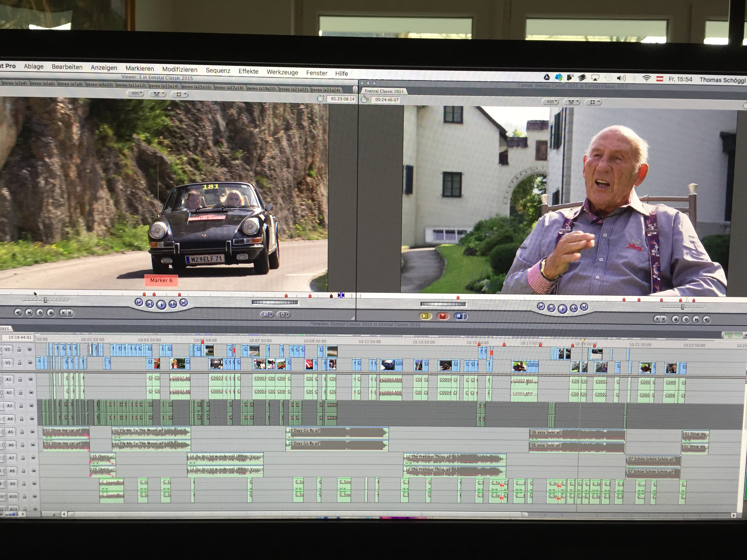The width and height of the screenshot is (747, 560).
Task: Toggle Auto Select on A7 track
Action: [x=33, y=458]
